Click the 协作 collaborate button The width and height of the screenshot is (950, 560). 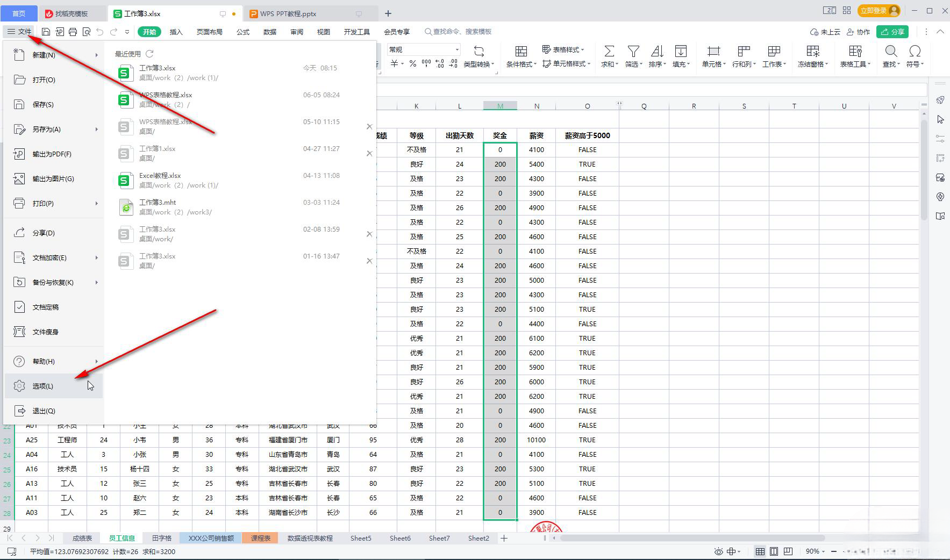(x=858, y=32)
